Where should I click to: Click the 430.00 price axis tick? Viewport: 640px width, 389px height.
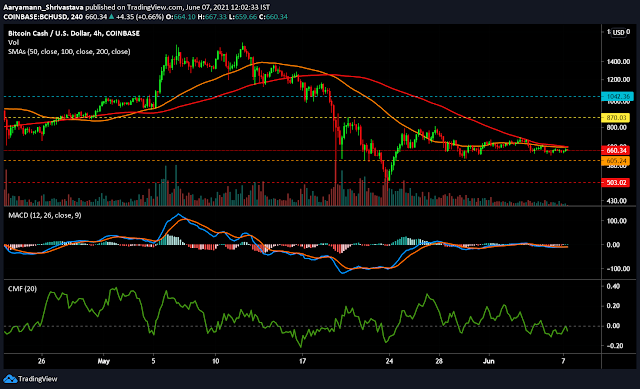pyautogui.click(x=617, y=201)
